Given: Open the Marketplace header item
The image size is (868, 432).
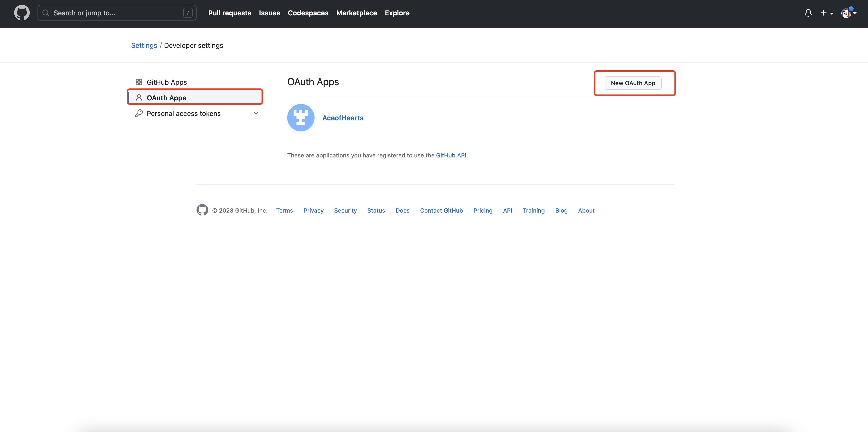Looking at the screenshot, I should (356, 13).
